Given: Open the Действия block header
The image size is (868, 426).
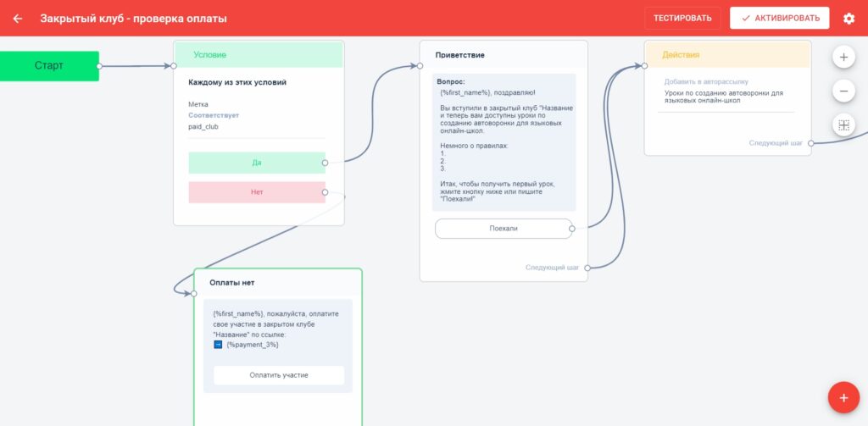Looking at the screenshot, I should (727, 55).
